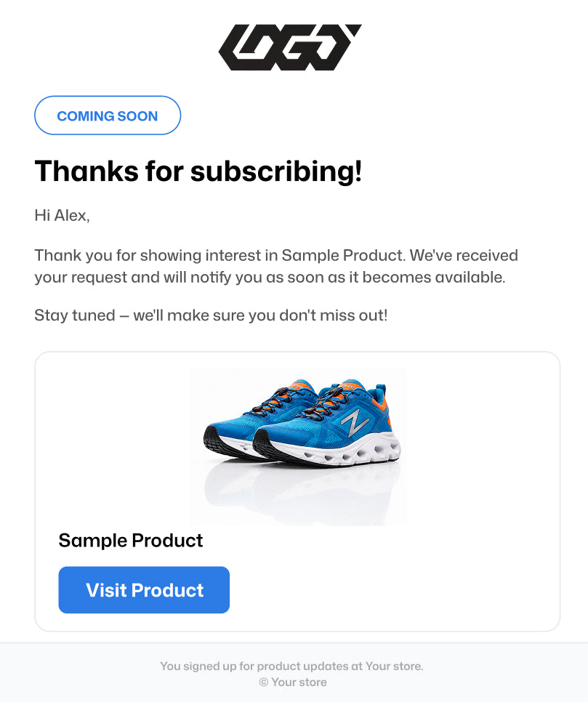Open the blue sneaker product thumbnail
The image size is (588, 702).
point(299,447)
